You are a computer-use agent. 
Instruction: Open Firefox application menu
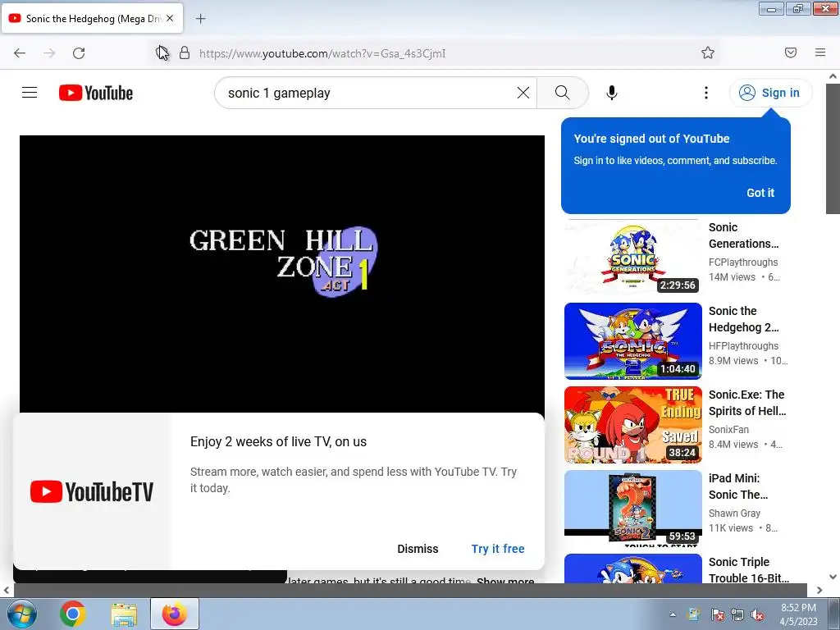[820, 52]
